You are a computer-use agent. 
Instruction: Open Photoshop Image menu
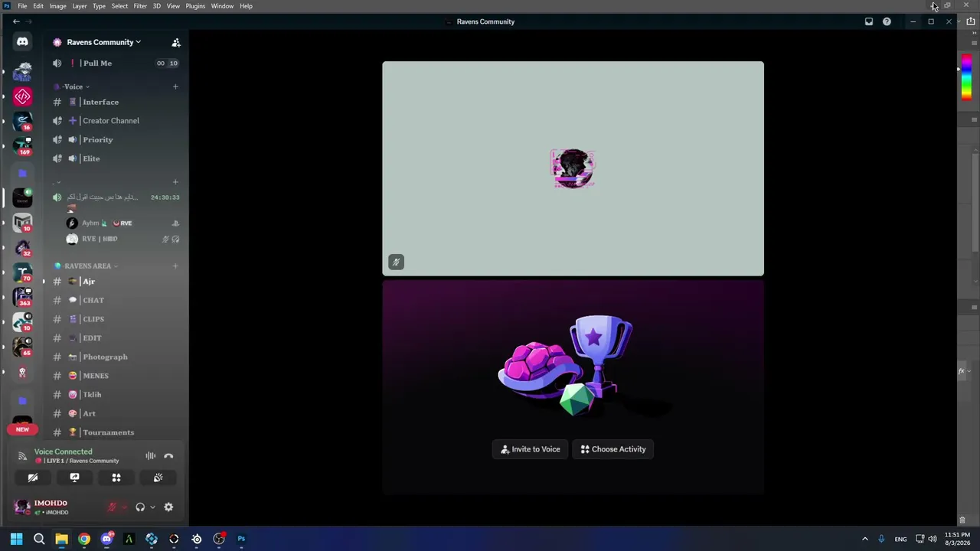pyautogui.click(x=57, y=6)
